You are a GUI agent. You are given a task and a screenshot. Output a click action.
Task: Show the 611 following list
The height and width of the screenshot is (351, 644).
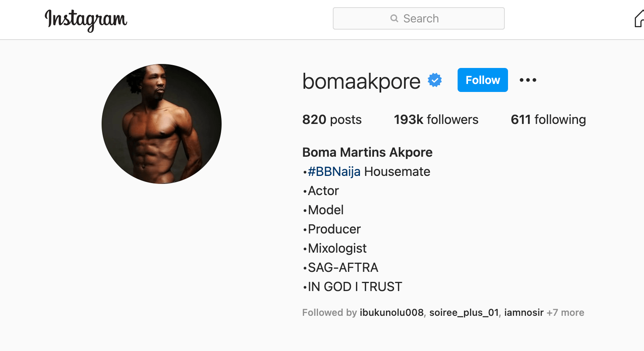pos(548,120)
